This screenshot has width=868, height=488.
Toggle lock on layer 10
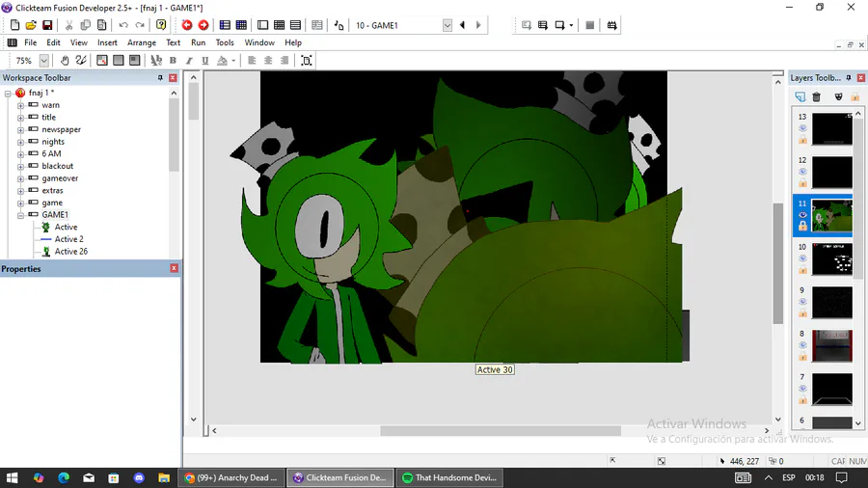(x=802, y=270)
